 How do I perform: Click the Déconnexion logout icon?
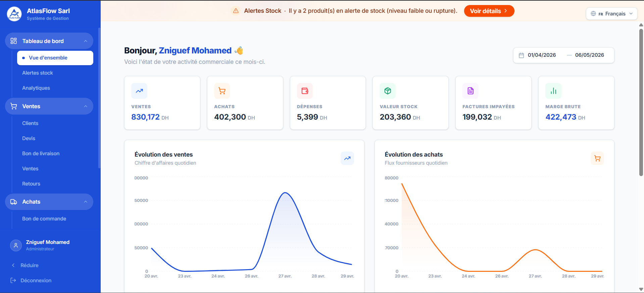click(x=13, y=280)
